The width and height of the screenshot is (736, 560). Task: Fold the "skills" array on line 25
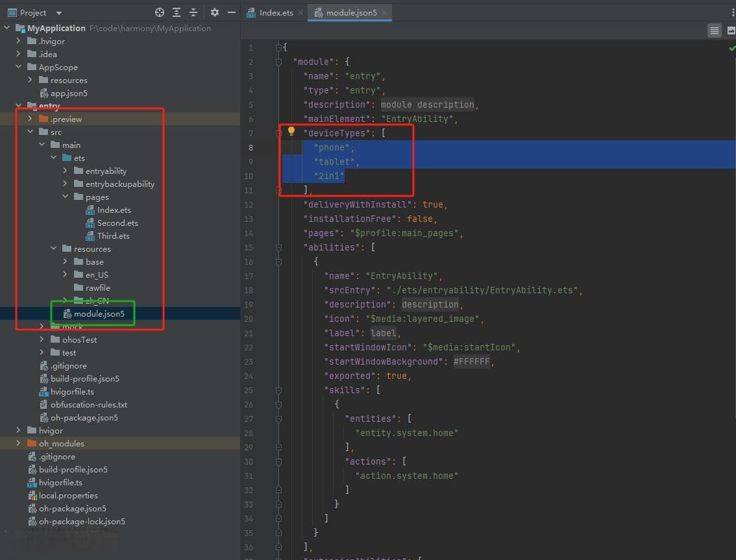(x=278, y=390)
